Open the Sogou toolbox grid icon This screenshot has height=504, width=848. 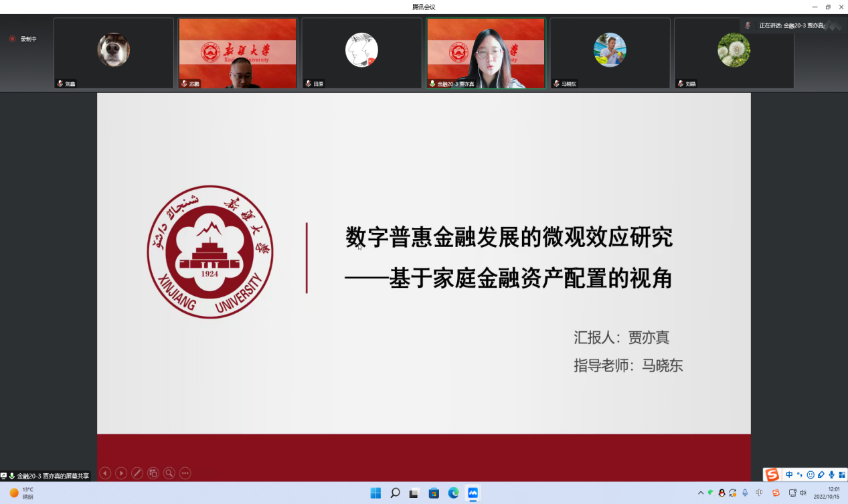click(841, 475)
